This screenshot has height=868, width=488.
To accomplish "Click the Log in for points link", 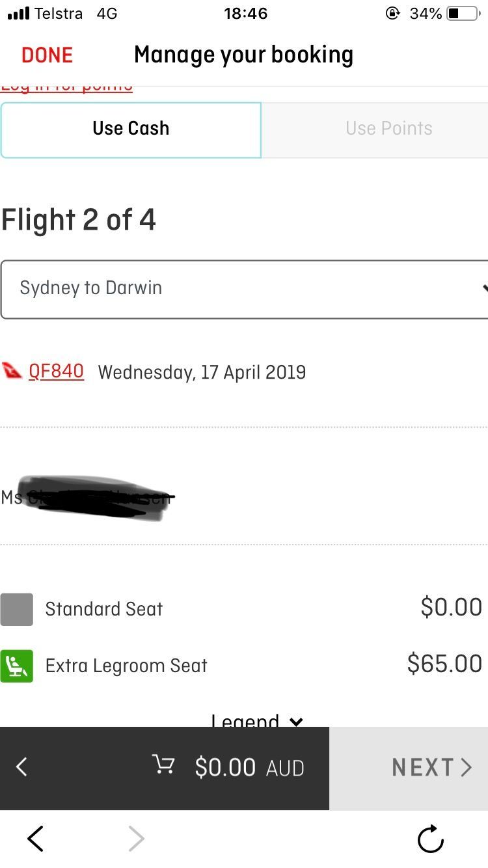I will click(x=66, y=88).
